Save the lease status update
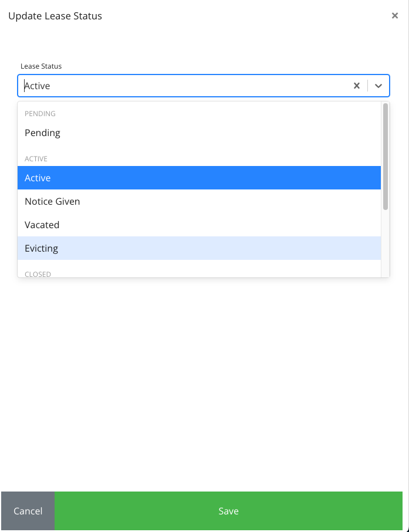The width and height of the screenshot is (409, 532). (x=228, y=511)
